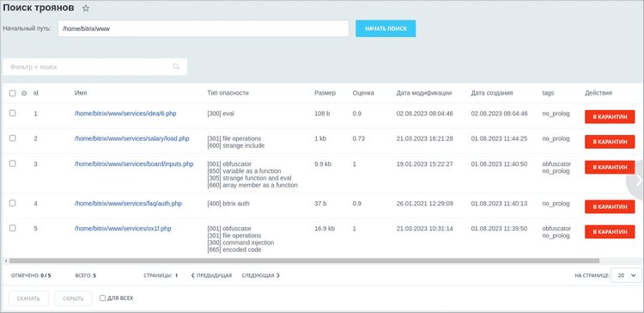This screenshot has width=644, height=313.
Task: Open the На странице 20 dropdown
Action: (626, 275)
